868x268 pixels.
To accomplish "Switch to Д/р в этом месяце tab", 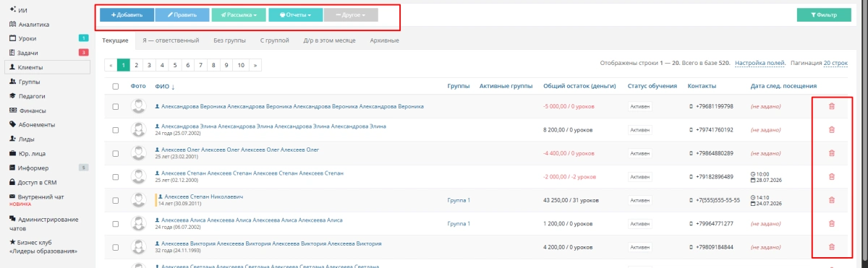I will (x=329, y=40).
